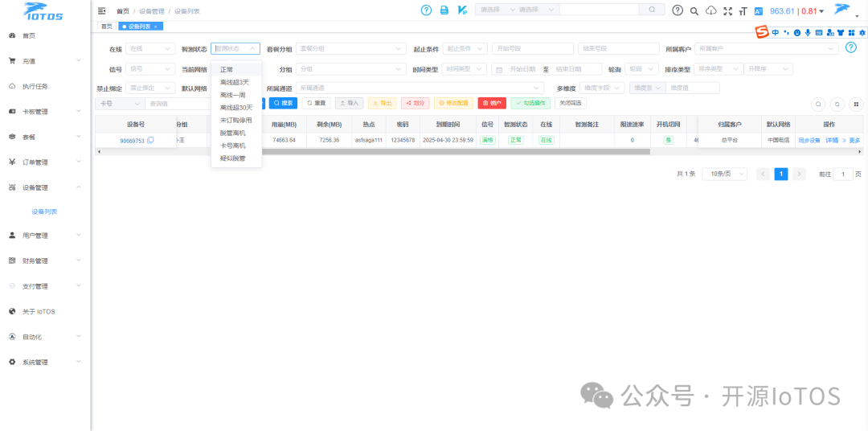Select 离线超3天 option
The image size is (868, 431).
(236, 83)
